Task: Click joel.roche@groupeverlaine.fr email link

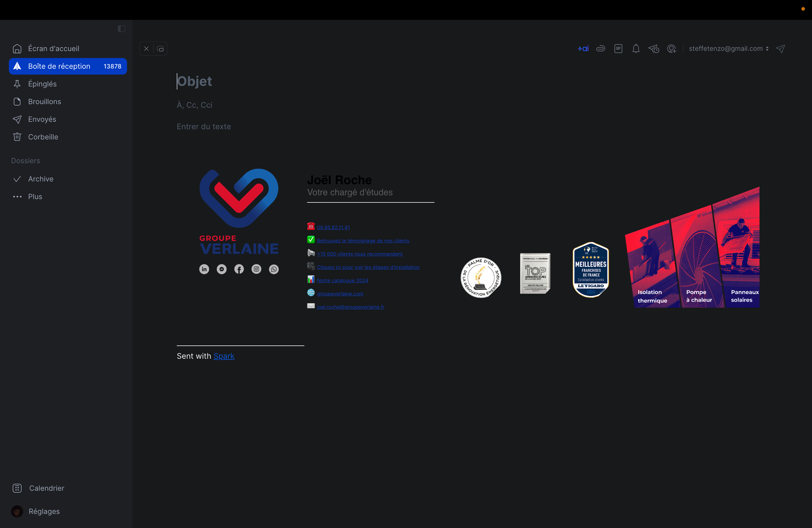Action: tap(351, 307)
